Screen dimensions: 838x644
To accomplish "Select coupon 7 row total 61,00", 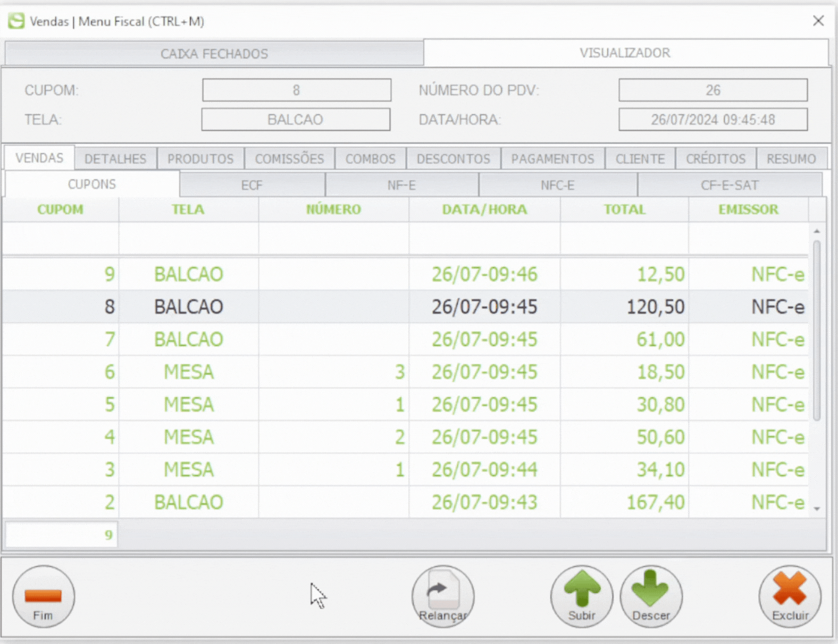I will point(405,339).
